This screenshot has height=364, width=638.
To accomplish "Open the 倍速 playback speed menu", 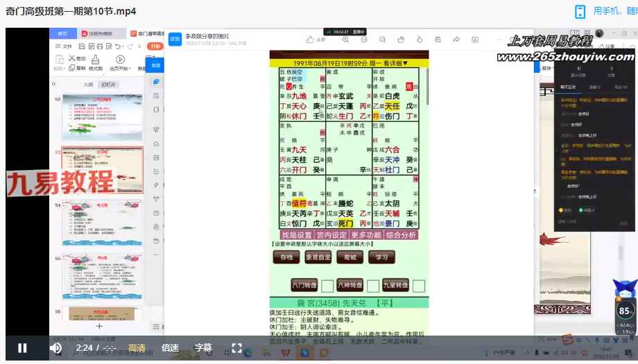I will click(x=170, y=348).
